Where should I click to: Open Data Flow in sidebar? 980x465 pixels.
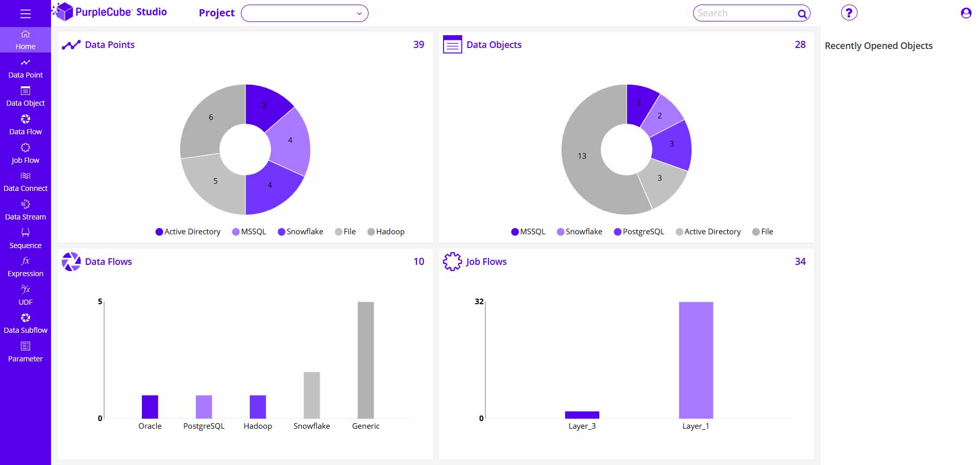click(x=26, y=125)
